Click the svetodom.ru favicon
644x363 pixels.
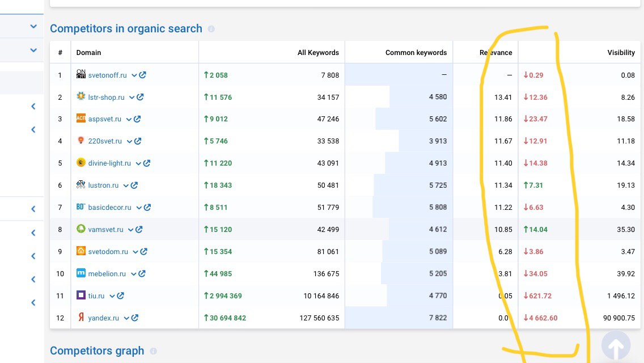pos(81,250)
